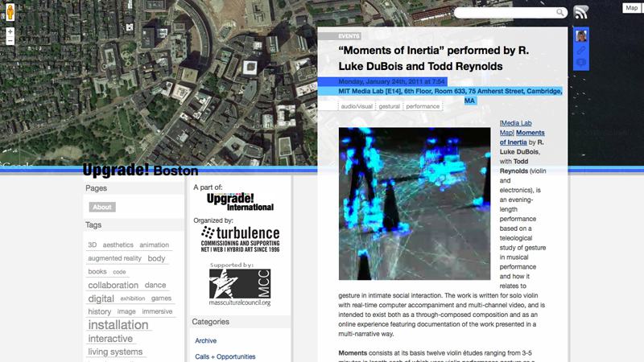
Task: Select the interactive tag
Action: click(x=110, y=339)
